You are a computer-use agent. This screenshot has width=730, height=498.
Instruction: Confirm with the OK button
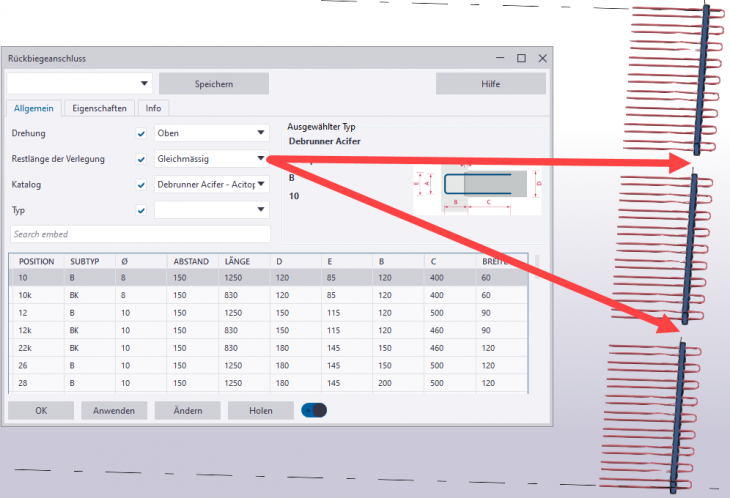[x=40, y=410]
